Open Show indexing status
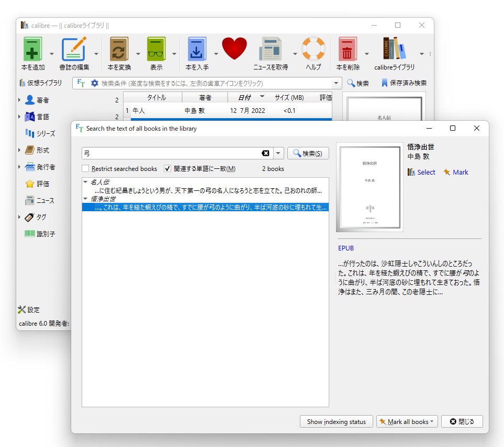This screenshot has width=504, height=447. (335, 421)
